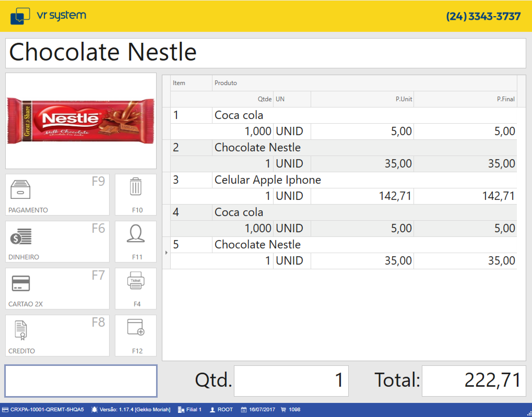Select the DINHEIRO money payment icon
The width and height of the screenshot is (532, 417).
[x=21, y=236]
